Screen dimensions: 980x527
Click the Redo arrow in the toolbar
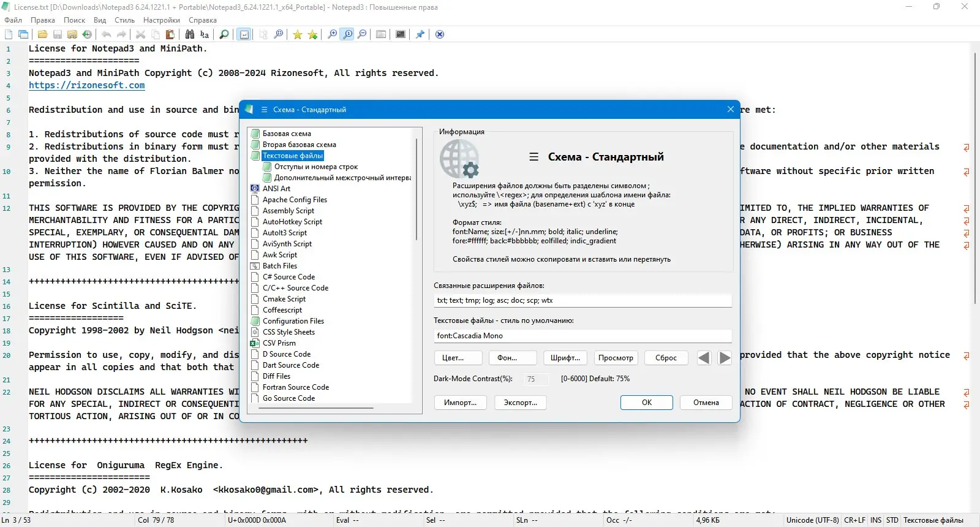pyautogui.click(x=121, y=34)
